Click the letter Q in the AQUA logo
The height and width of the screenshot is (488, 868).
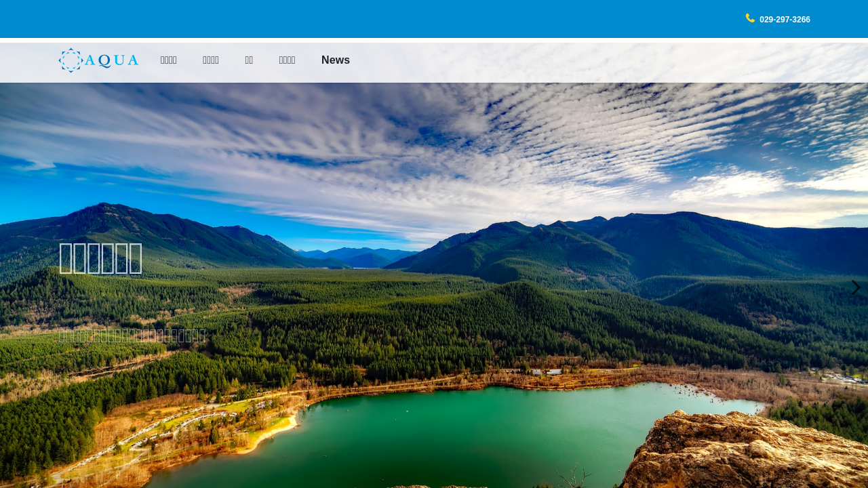(104, 61)
